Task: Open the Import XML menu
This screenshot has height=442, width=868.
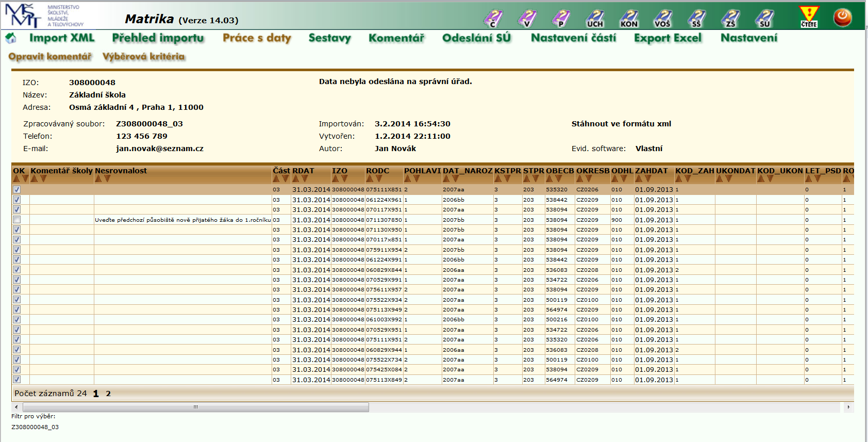Action: (x=62, y=38)
